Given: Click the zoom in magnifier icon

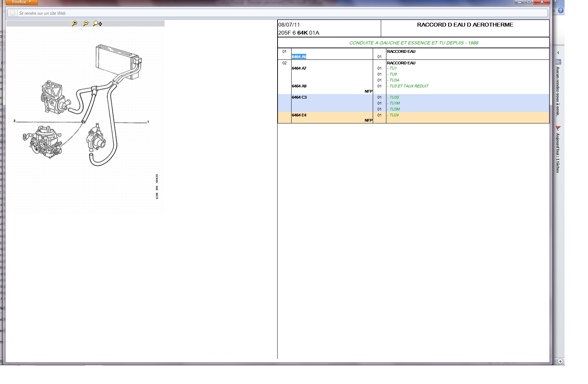Looking at the screenshot, I should (x=74, y=23).
